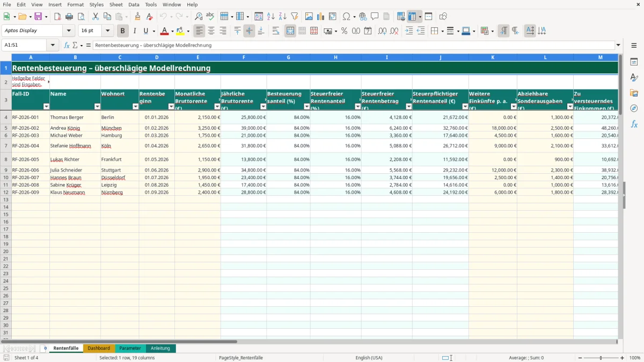Open the font size dropdown
The width and height of the screenshot is (644, 362).
108,31
